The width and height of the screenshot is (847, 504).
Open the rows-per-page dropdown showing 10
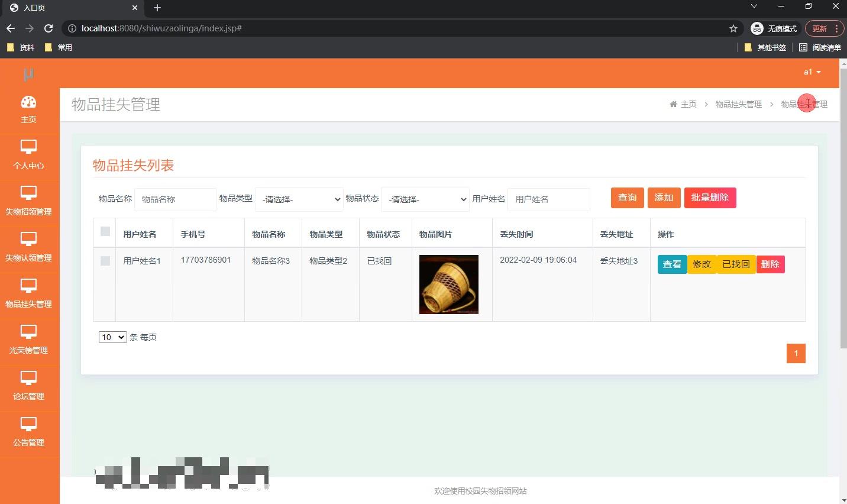(113, 337)
